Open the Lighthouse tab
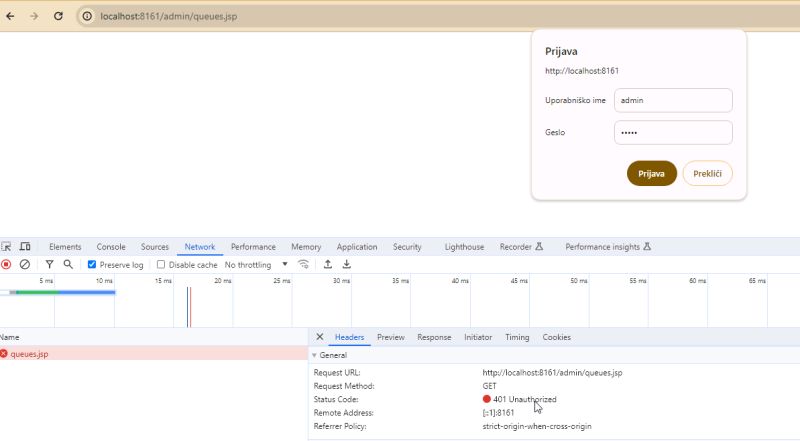Image resolution: width=800 pixels, height=441 pixels. [x=464, y=247]
